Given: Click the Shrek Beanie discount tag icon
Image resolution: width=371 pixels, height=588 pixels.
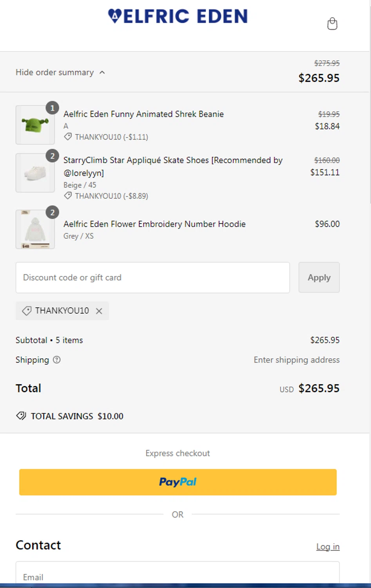Looking at the screenshot, I should 68,137.
